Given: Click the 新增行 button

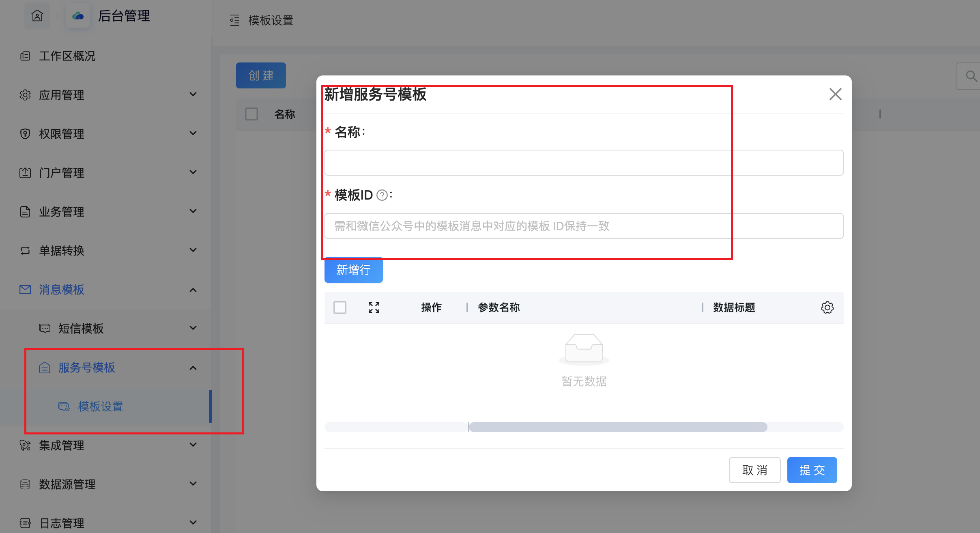Looking at the screenshot, I should coord(353,270).
